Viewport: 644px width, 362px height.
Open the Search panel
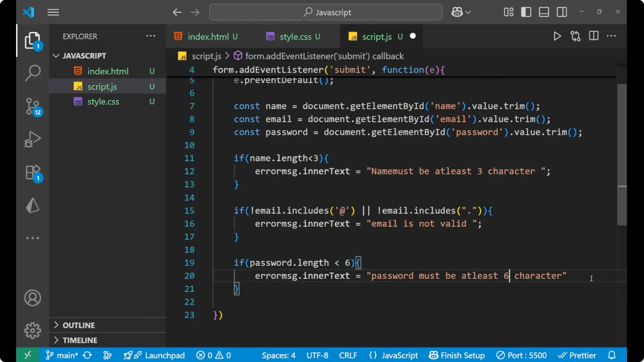point(33,72)
